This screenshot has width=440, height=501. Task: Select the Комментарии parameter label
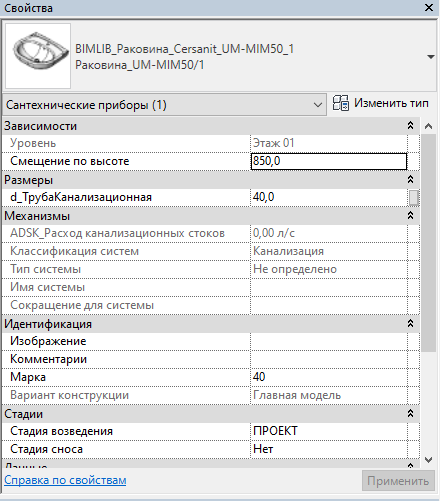[x=49, y=359]
